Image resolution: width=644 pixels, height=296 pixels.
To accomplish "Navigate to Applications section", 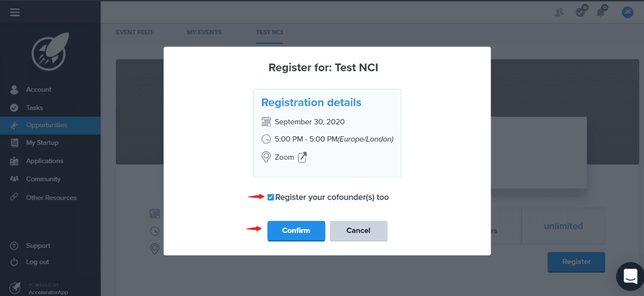I will (x=44, y=161).
